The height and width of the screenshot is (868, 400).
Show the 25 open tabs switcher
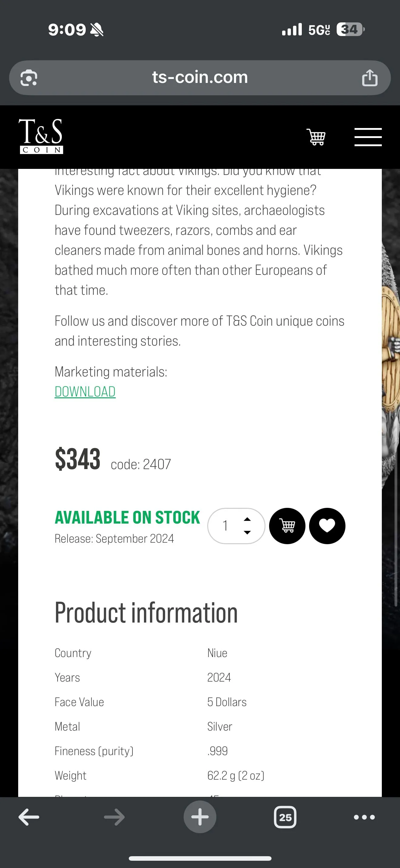[x=285, y=817]
